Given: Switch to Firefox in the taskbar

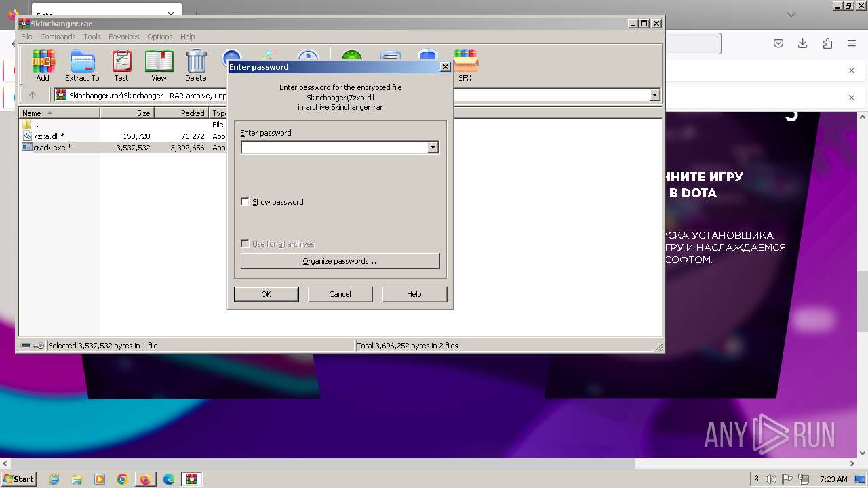Looking at the screenshot, I should point(145,479).
